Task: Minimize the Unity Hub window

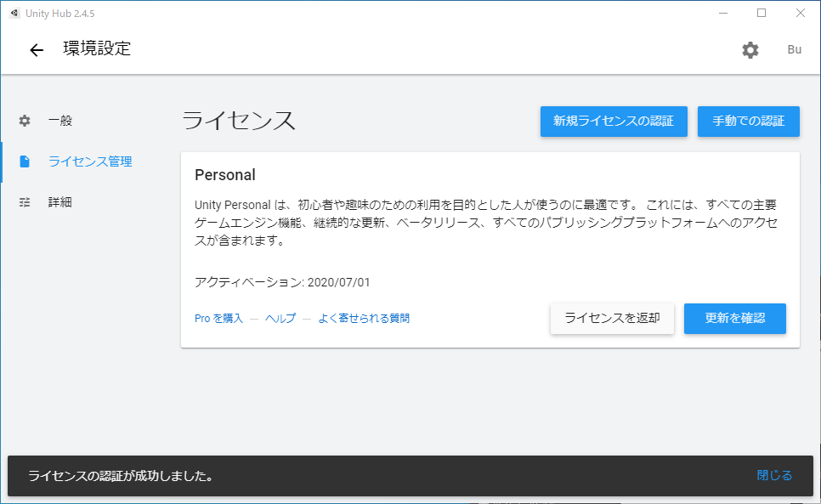Action: point(722,13)
